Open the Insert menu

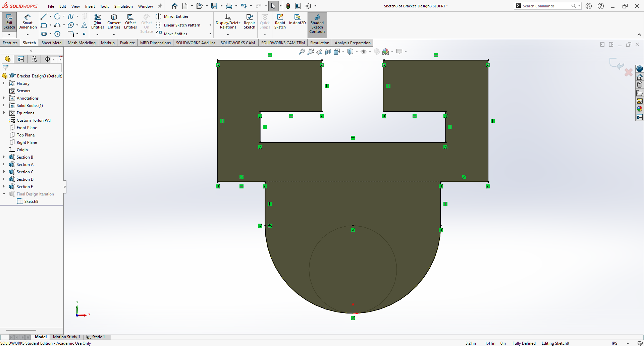click(x=90, y=6)
